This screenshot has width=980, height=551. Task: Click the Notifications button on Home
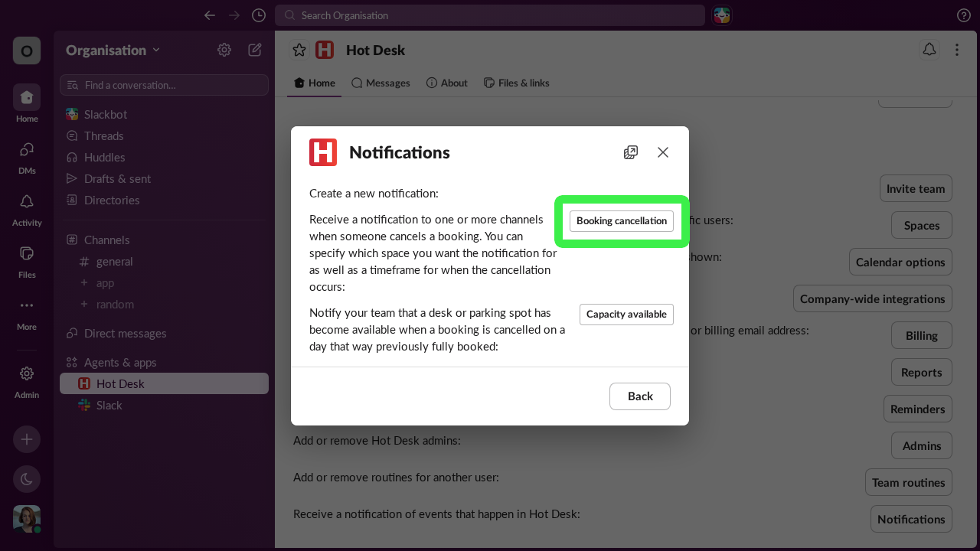tap(911, 519)
